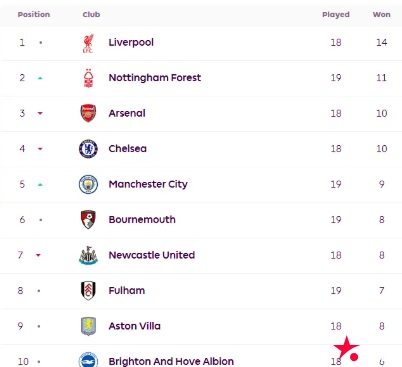Select the Arsenal badge icon
Viewport: 402px width, 367px height.
(88, 113)
